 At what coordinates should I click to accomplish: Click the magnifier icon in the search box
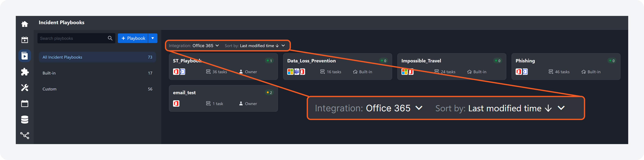click(110, 38)
